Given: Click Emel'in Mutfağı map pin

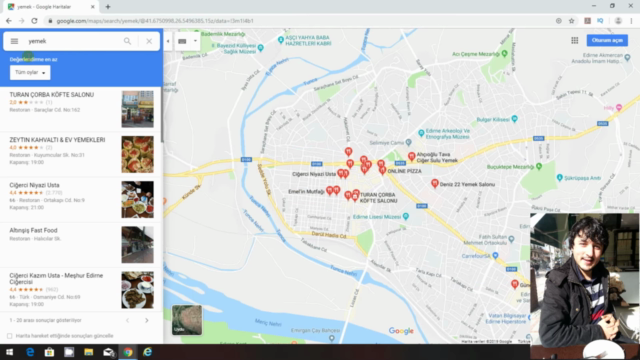Looking at the screenshot, I should pos(329,190).
